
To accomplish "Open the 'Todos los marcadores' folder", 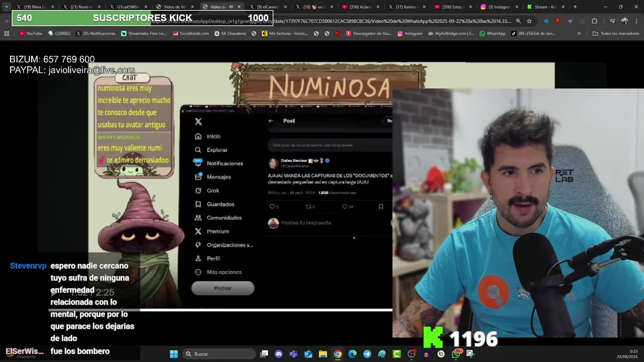I will tap(616, 33).
